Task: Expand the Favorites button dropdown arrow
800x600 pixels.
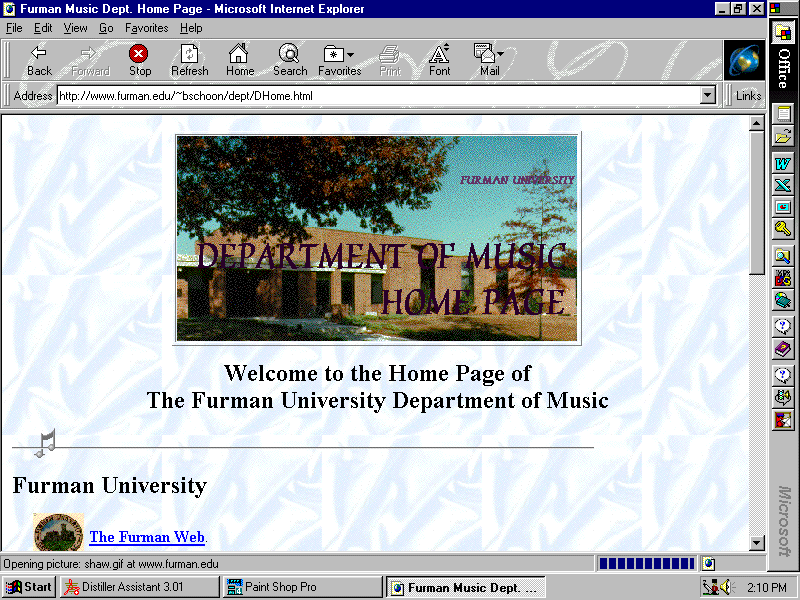Action: coord(350,55)
